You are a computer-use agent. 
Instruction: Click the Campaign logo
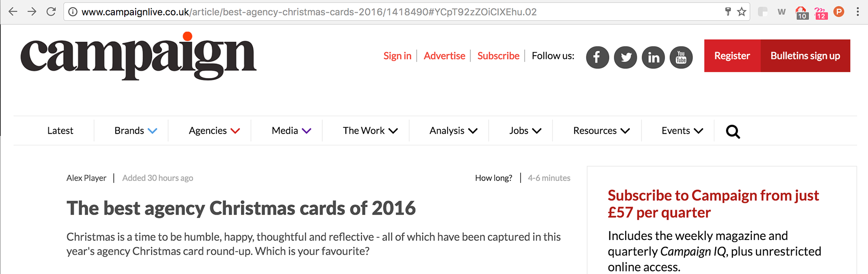(x=138, y=56)
